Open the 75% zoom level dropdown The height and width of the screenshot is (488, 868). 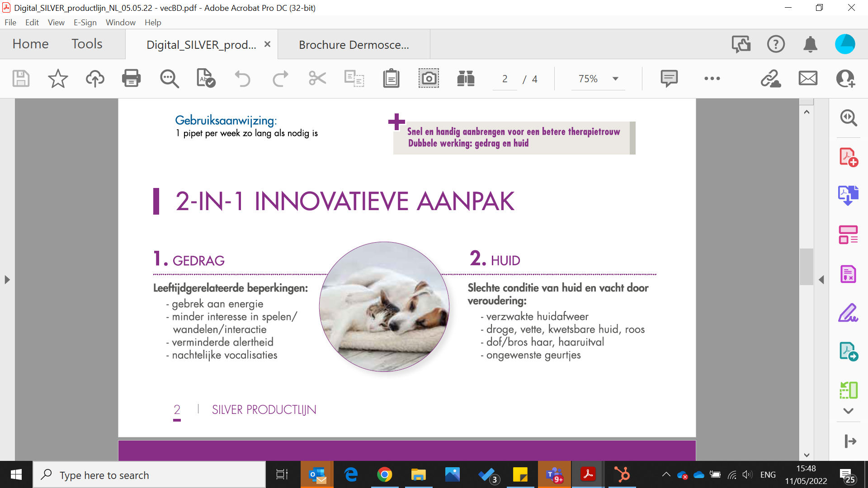coord(615,79)
